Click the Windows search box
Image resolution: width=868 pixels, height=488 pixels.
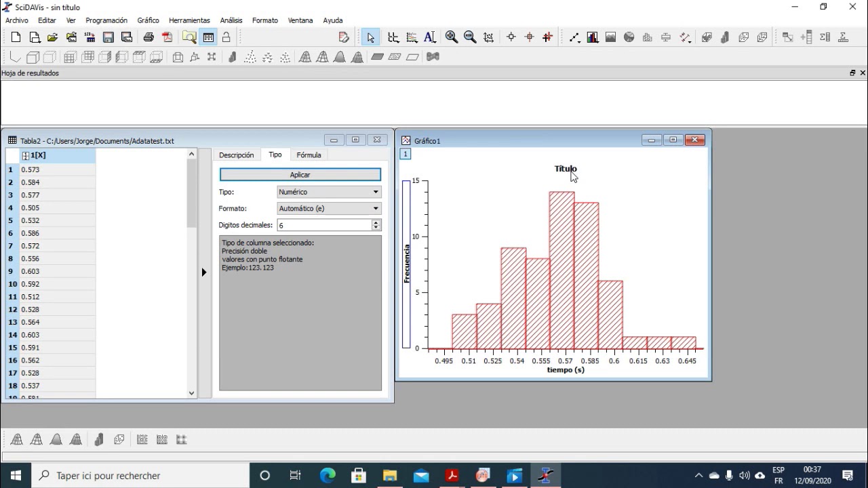(141, 476)
